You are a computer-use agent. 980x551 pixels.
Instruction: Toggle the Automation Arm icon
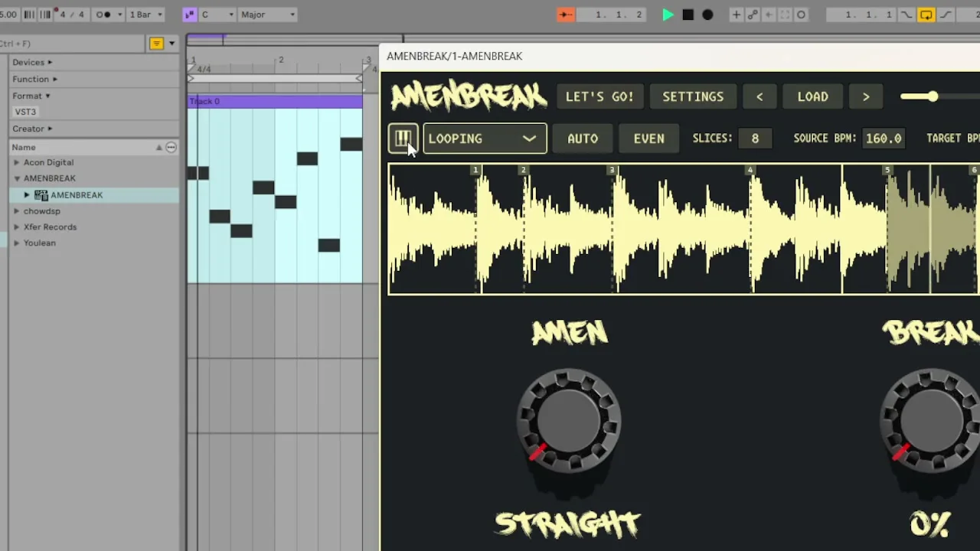point(753,15)
